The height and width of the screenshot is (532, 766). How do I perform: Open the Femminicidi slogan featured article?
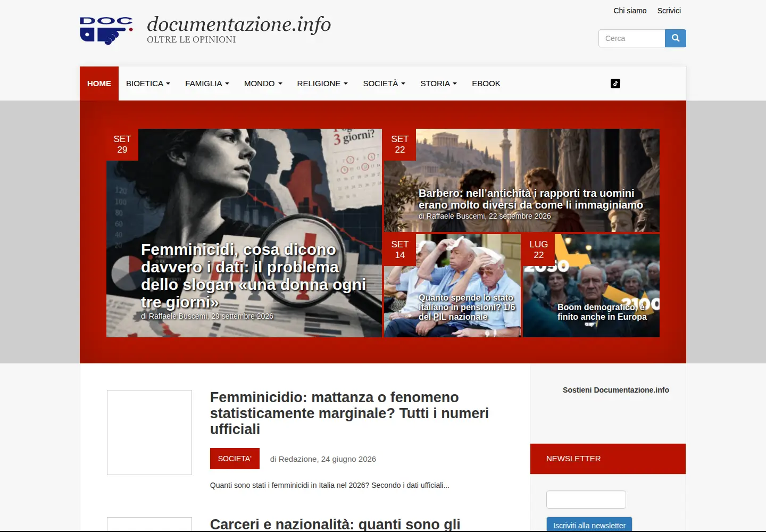tap(253, 276)
